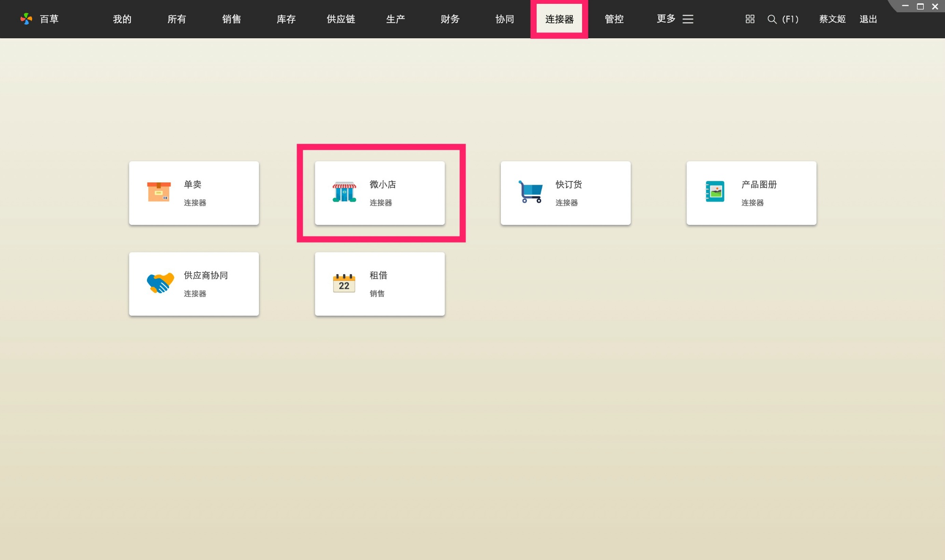Click the search magnifier (F1) icon

(x=772, y=19)
